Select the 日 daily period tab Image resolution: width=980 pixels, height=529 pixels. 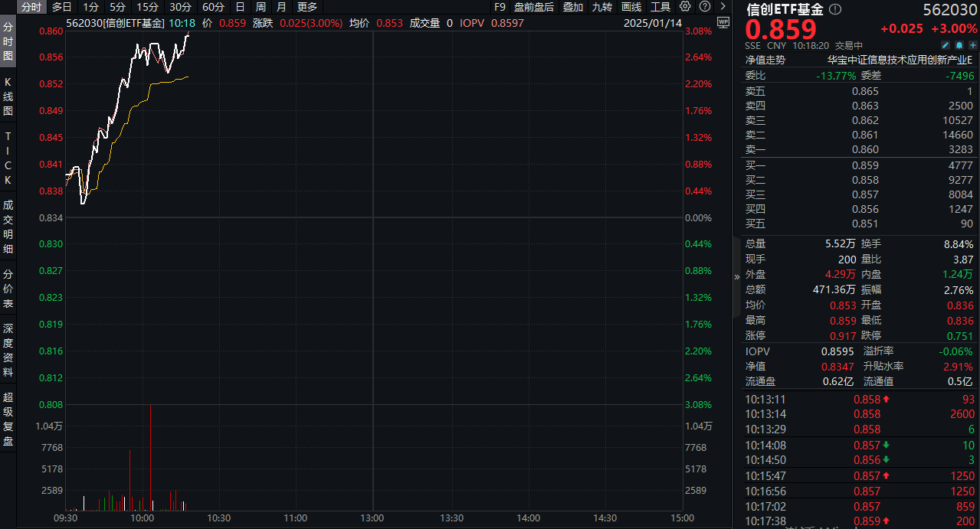[x=240, y=7]
